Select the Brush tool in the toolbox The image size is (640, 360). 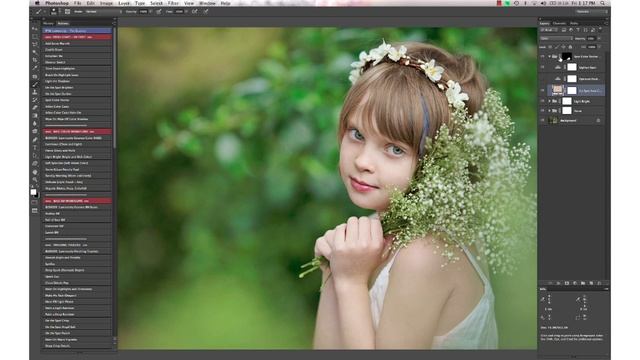pyautogui.click(x=35, y=84)
